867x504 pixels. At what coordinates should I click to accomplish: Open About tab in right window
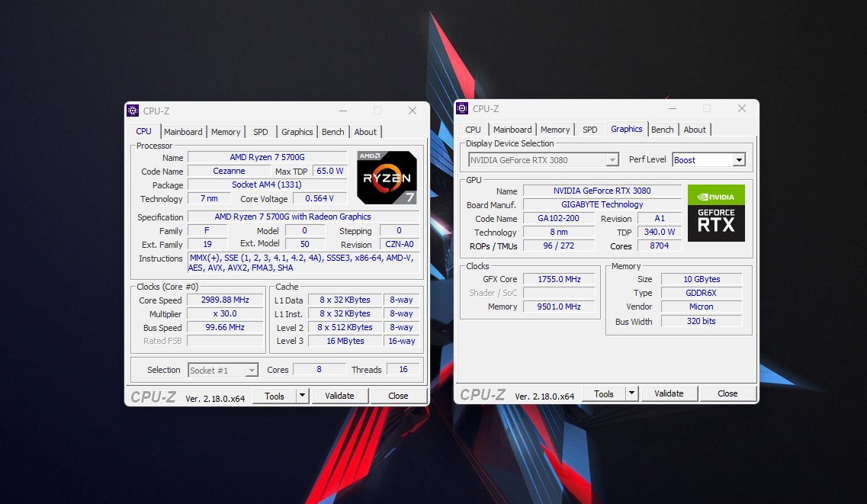[695, 130]
